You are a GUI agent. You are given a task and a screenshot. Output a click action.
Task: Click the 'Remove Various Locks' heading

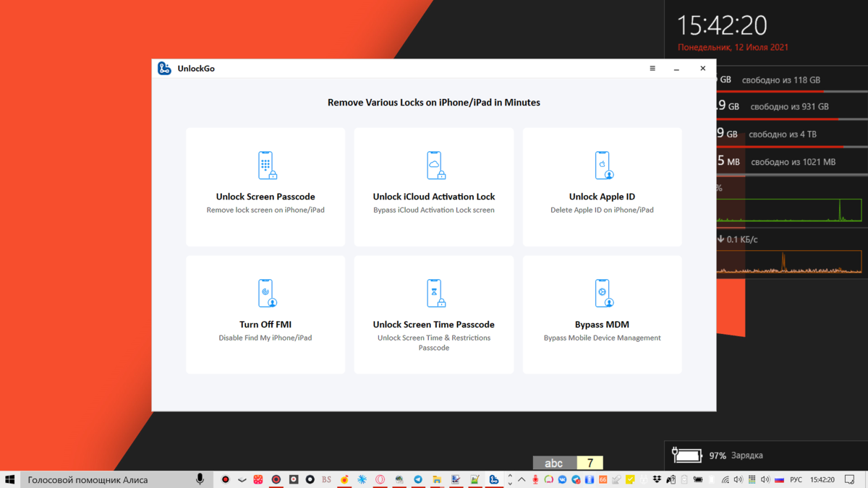434,103
